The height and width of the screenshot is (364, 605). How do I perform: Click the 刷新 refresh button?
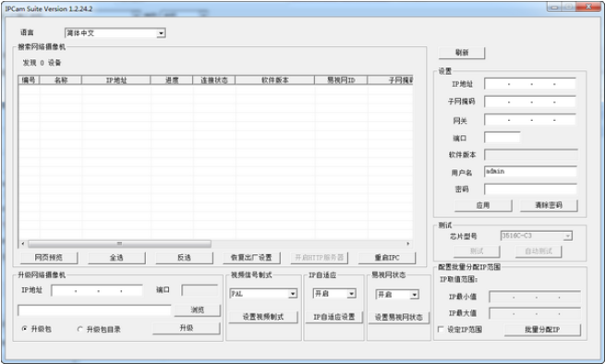pos(462,53)
